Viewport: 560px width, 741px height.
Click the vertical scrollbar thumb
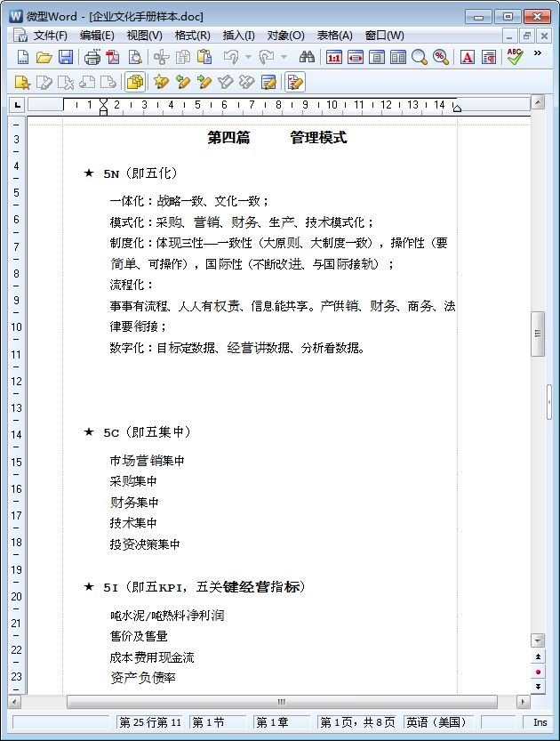[x=538, y=334]
